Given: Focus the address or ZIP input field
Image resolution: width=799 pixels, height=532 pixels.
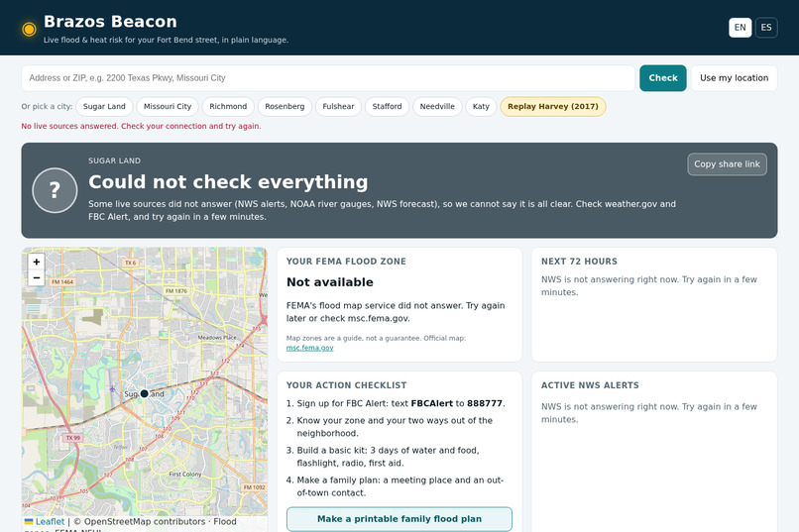Looking at the screenshot, I should click(x=328, y=78).
